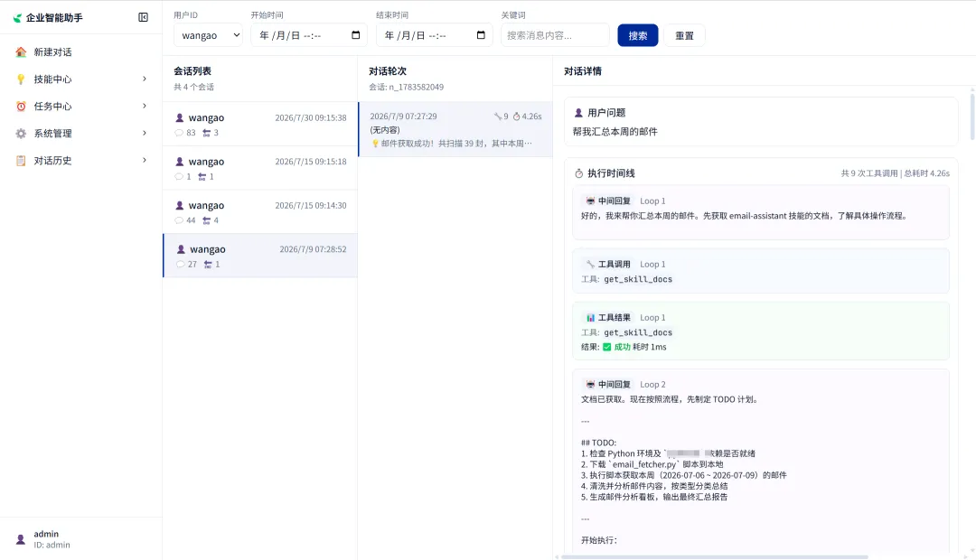Open 新建对话 in the sidebar

pos(81,52)
